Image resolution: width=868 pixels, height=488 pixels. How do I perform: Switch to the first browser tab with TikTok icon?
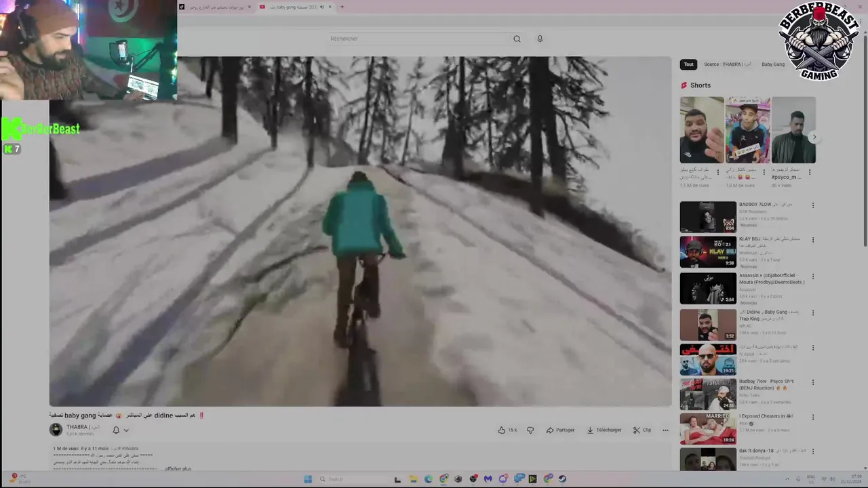click(x=215, y=7)
